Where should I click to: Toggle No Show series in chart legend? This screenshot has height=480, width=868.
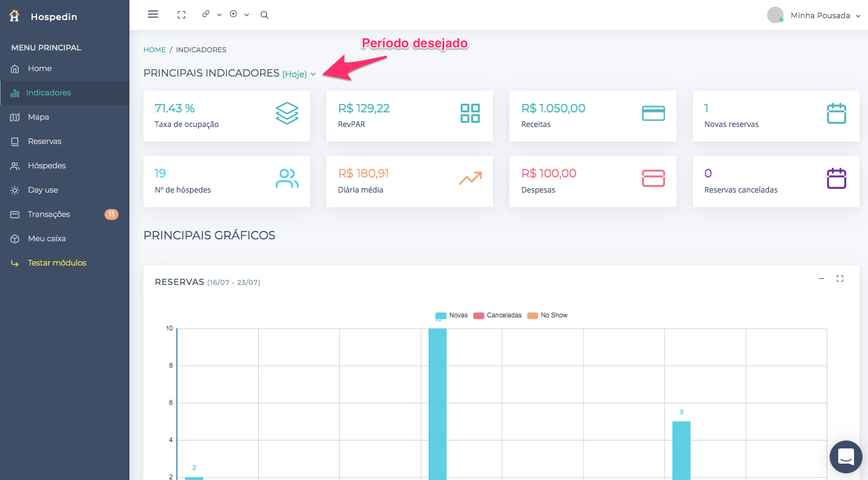[547, 315]
